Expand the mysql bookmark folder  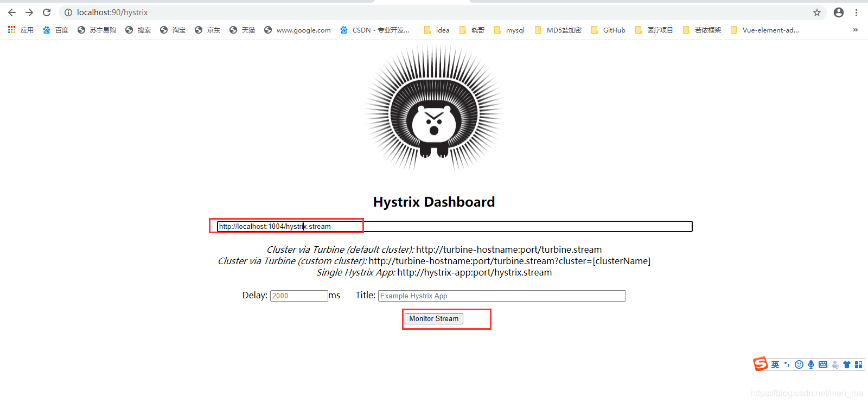click(x=509, y=30)
